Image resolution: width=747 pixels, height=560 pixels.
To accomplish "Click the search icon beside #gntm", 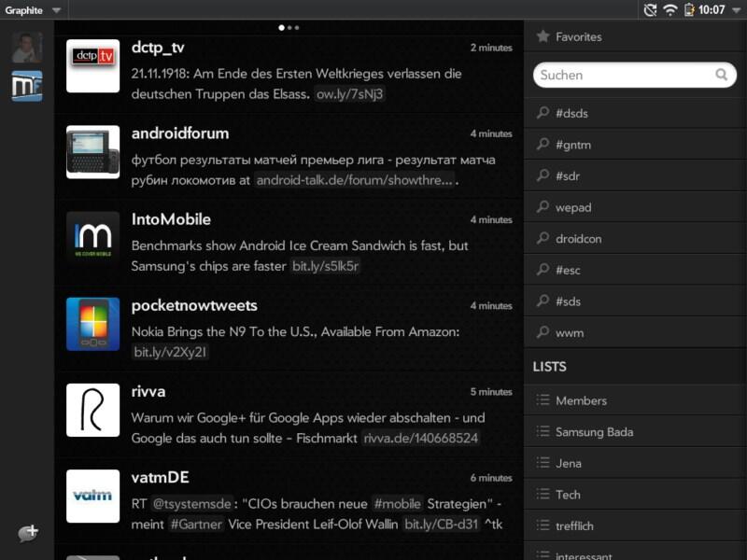I will point(543,144).
